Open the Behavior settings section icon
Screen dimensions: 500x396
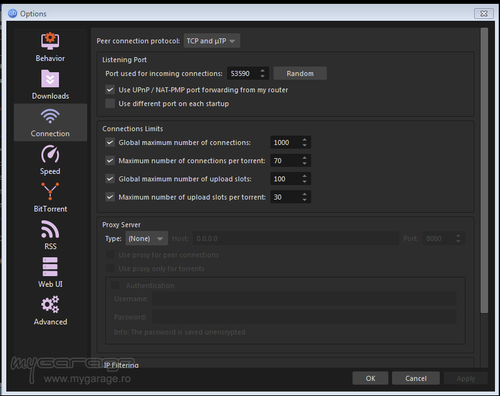tap(50, 41)
